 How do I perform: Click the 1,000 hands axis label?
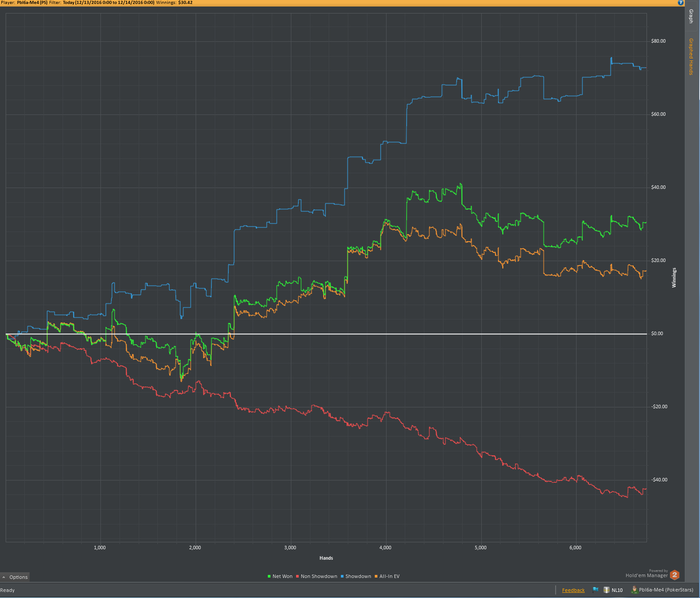100,548
